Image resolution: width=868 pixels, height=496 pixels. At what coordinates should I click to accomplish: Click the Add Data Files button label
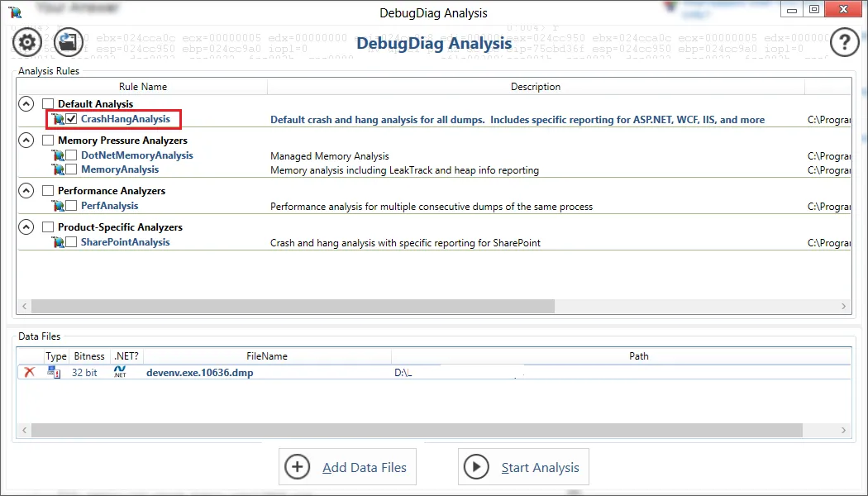[365, 468]
